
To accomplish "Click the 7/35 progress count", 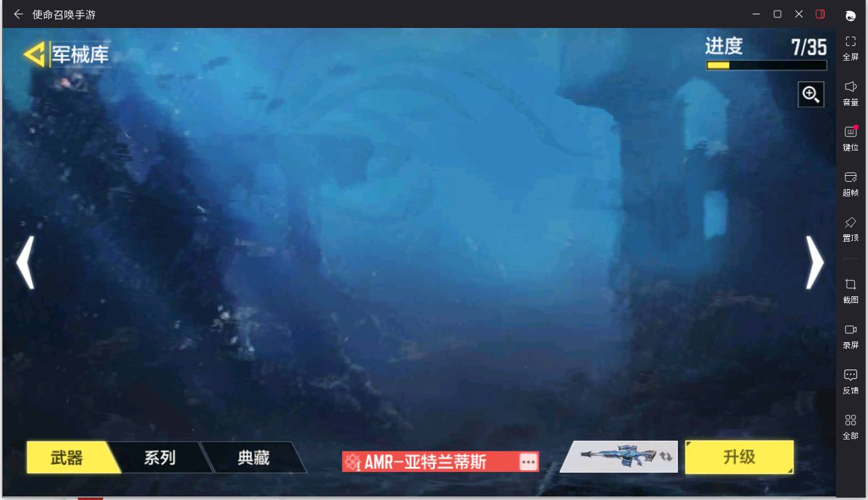I will 809,47.
